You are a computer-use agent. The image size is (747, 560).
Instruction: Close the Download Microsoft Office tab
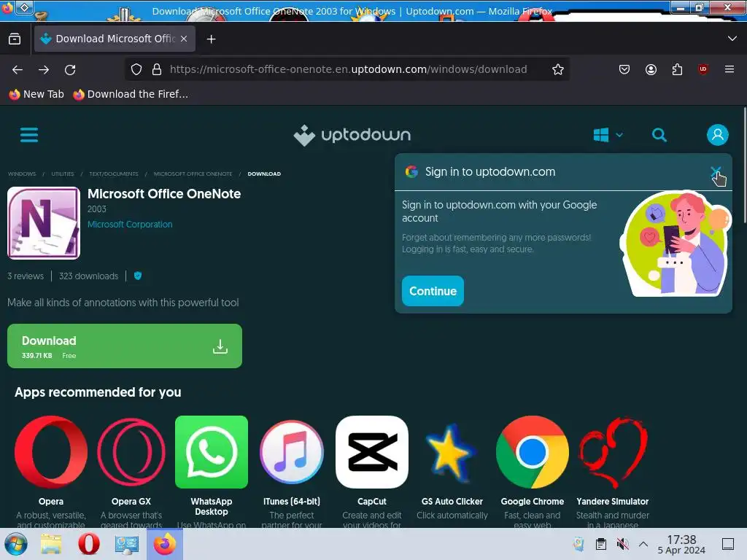coord(184,39)
